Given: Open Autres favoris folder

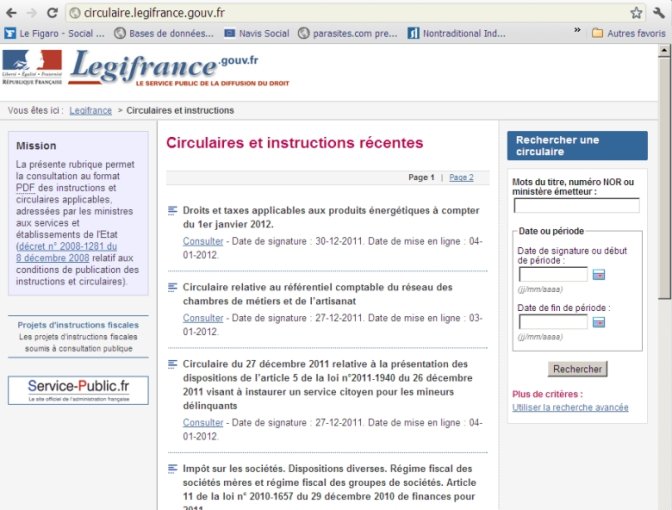Looking at the screenshot, I should click(x=628, y=33).
